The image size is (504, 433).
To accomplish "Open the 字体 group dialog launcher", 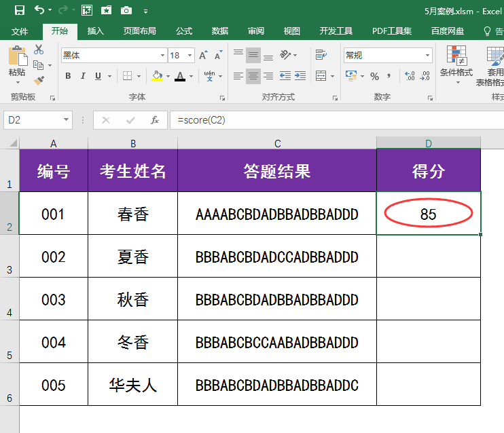I will (222, 98).
